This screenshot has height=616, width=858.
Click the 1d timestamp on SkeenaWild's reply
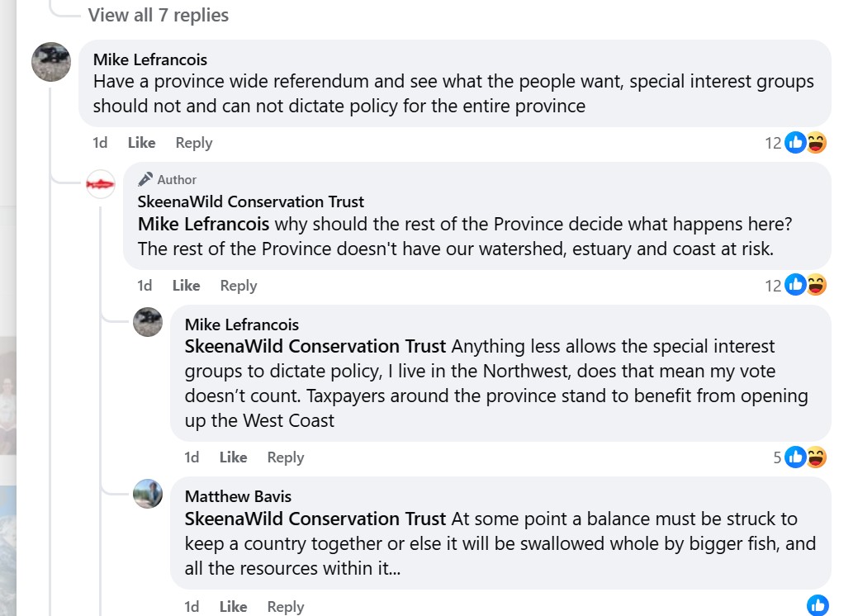tap(145, 286)
